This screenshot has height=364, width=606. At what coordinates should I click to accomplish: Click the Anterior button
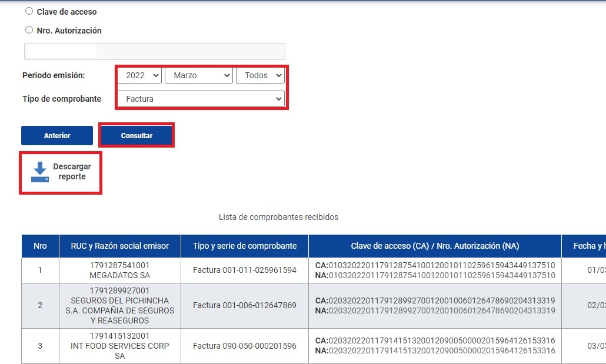[x=57, y=135]
